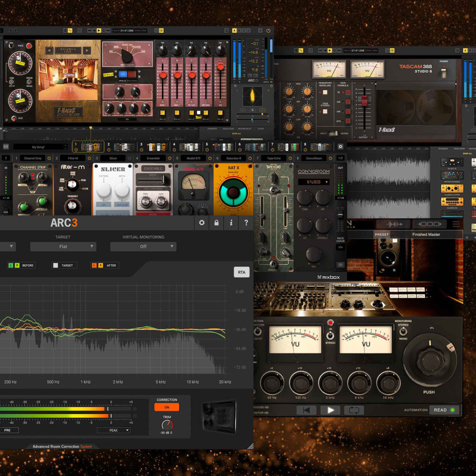This screenshot has height=476, width=476.
Task: Select the red Focused button
Action: coord(132,74)
